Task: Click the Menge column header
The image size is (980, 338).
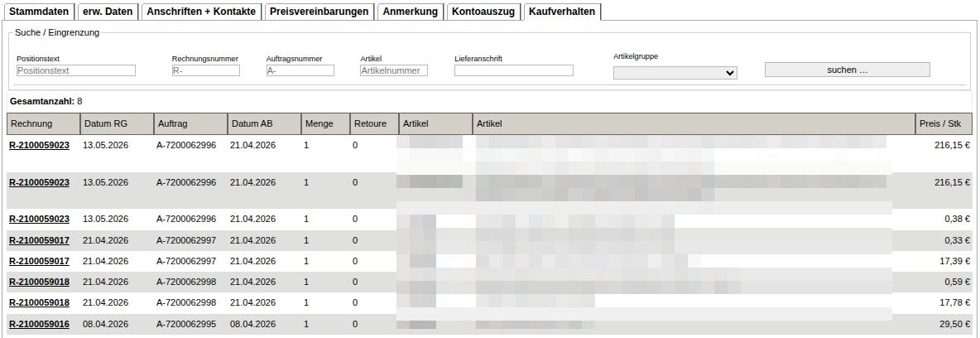Action: (325, 124)
